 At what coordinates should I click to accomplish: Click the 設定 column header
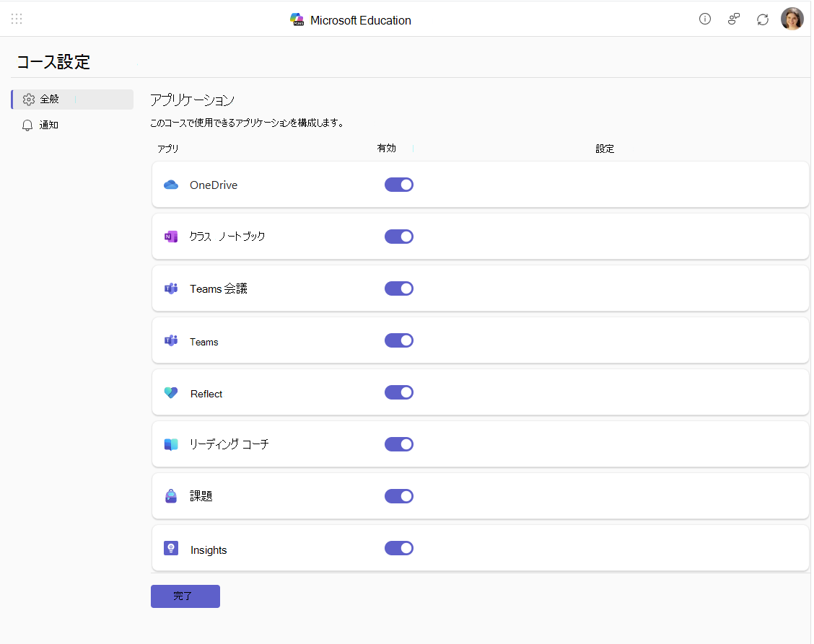click(x=604, y=149)
